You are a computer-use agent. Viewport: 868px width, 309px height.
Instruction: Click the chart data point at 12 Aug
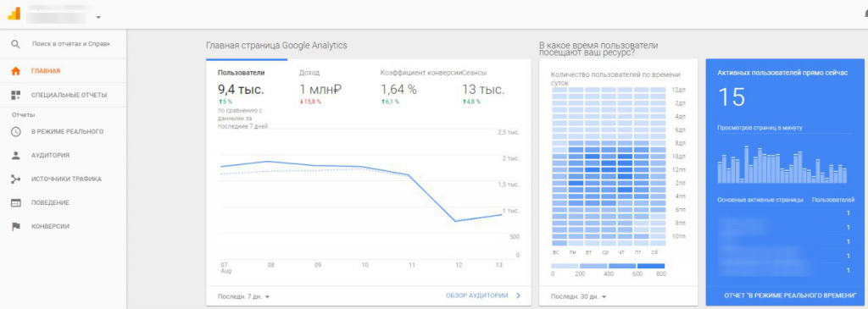[x=455, y=221]
